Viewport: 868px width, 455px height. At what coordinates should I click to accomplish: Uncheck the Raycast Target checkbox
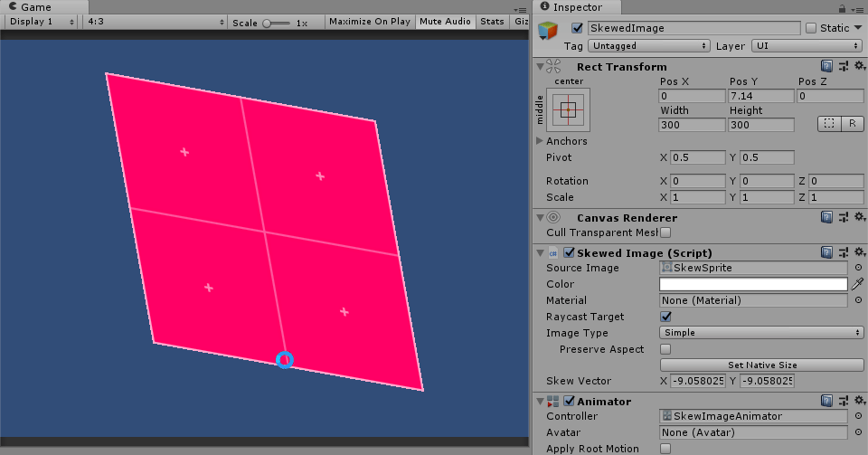tap(665, 317)
